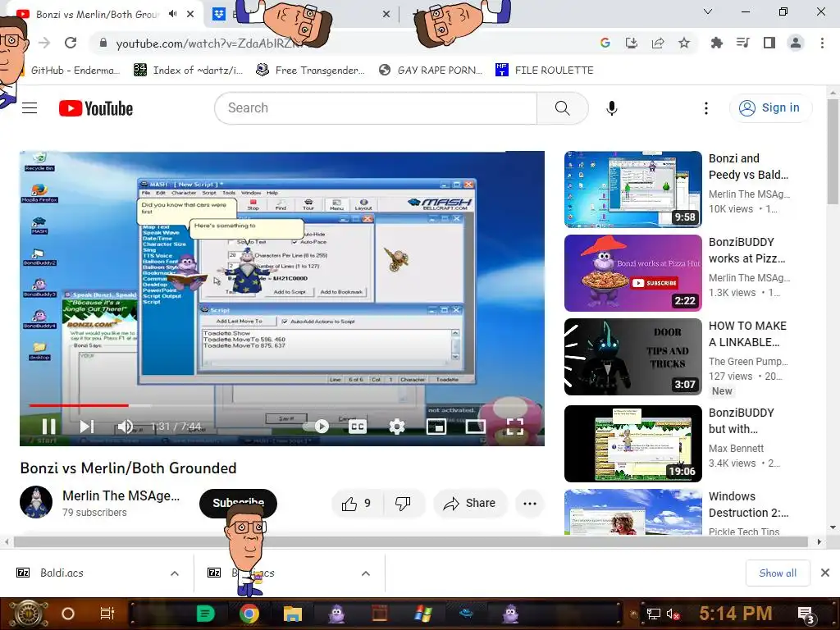The height and width of the screenshot is (630, 840).
Task: Close the Bonzi vs Merlin tab
Action: click(190, 14)
